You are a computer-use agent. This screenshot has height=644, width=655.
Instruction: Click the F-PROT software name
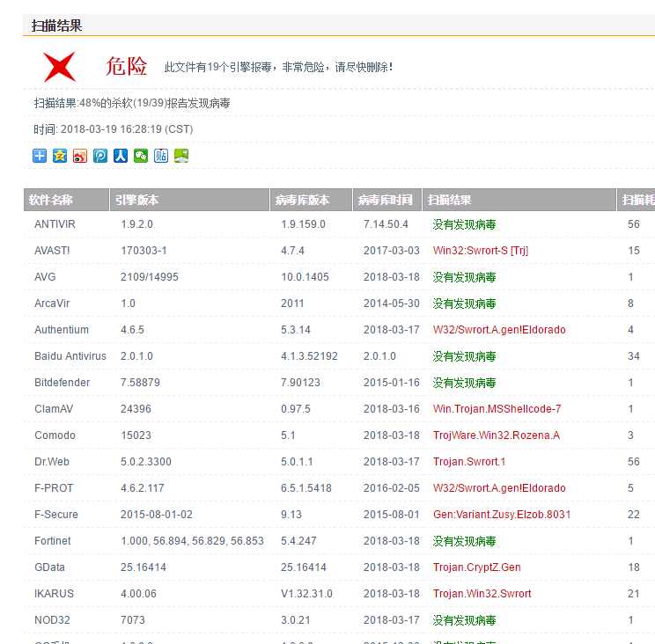point(54,488)
